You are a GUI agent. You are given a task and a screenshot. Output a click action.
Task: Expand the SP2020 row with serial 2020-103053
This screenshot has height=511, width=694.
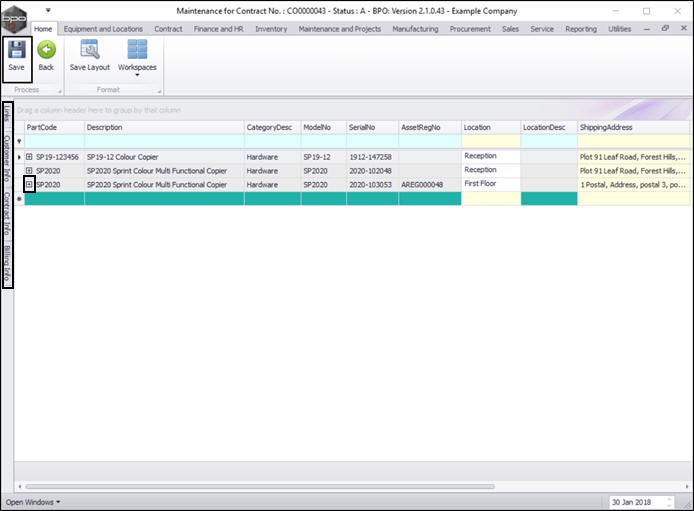tap(29, 184)
